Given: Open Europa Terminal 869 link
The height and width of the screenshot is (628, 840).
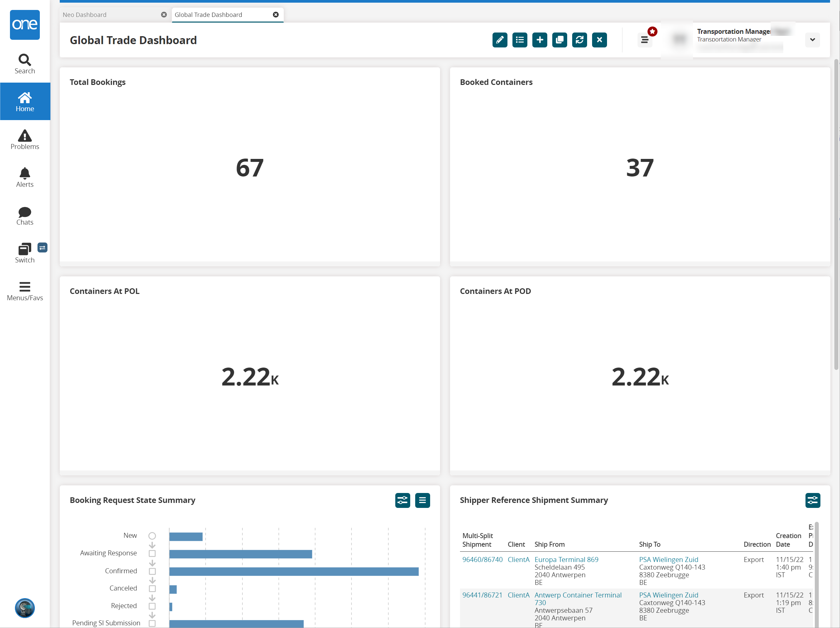Looking at the screenshot, I should click(566, 559).
